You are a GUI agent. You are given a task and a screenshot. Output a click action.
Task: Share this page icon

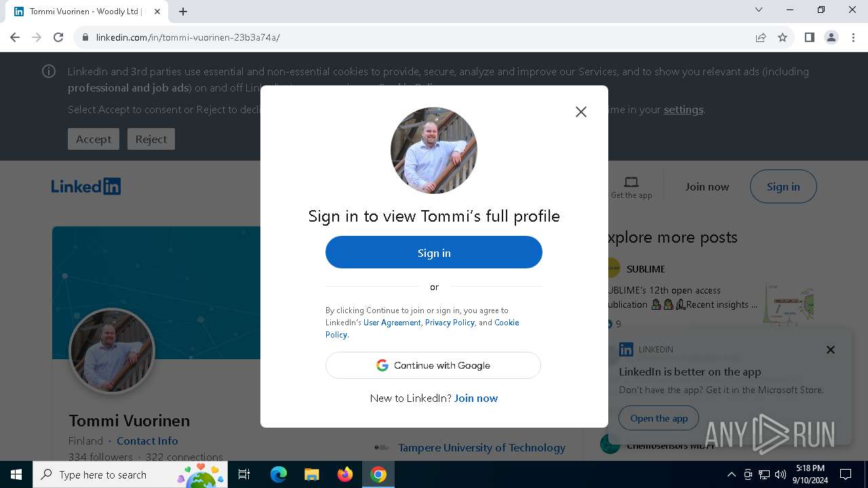point(761,37)
